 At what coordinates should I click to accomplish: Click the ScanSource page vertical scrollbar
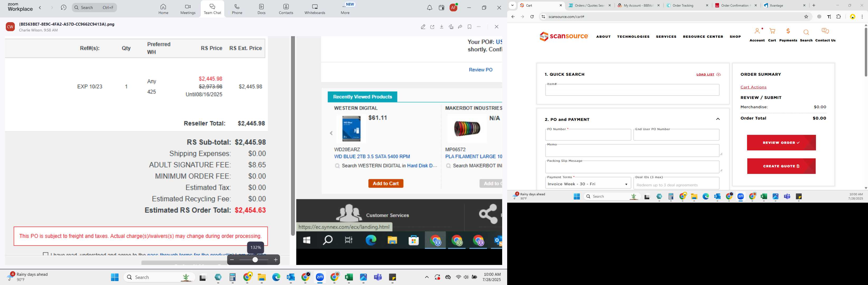[x=866, y=52]
